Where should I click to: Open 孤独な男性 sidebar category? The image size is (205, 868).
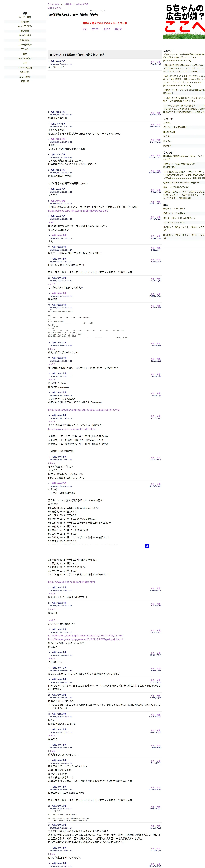[x=25, y=72]
